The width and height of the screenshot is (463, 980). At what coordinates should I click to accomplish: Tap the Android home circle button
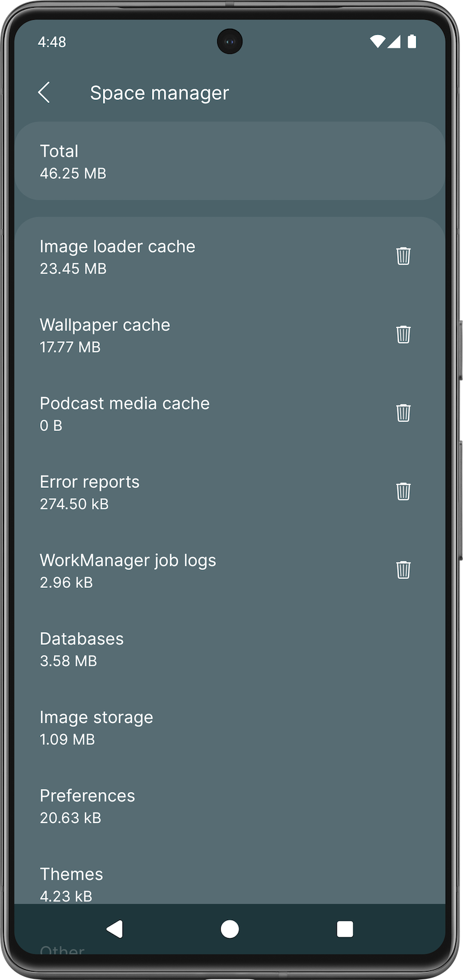click(x=230, y=929)
